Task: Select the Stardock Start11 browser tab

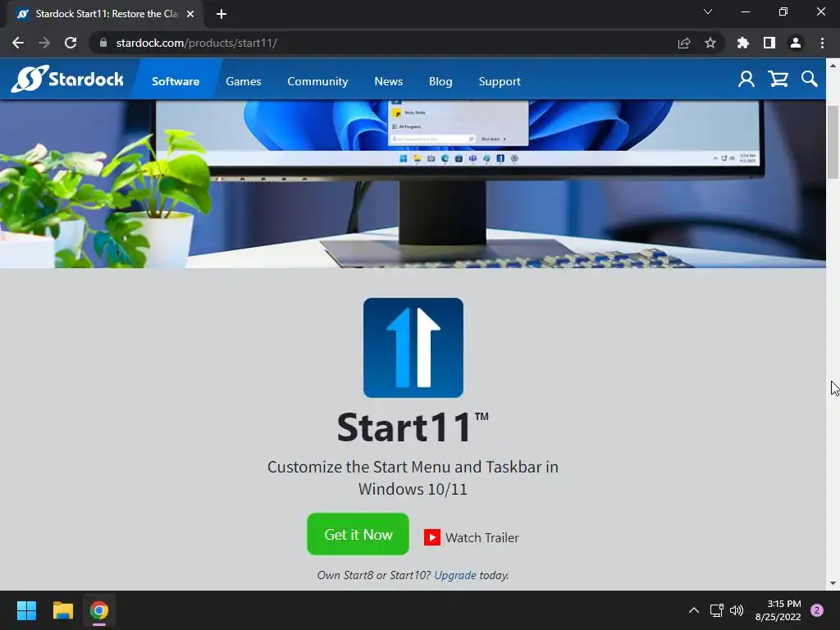Action: pyautogui.click(x=105, y=14)
